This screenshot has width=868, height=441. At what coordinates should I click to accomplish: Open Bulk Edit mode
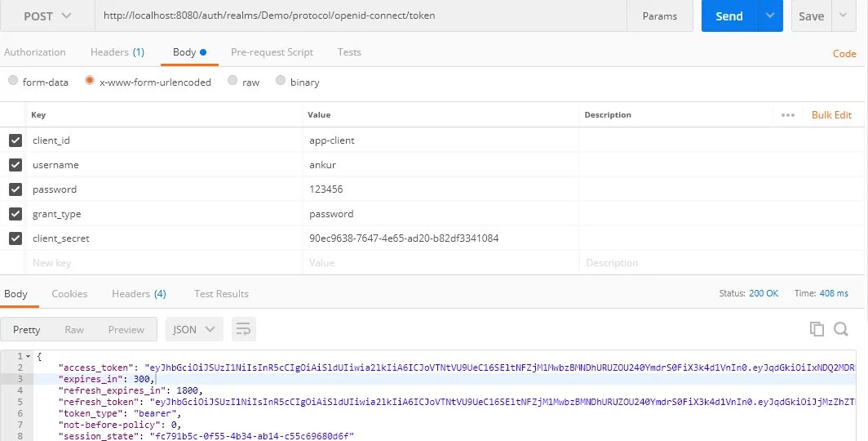(831, 114)
